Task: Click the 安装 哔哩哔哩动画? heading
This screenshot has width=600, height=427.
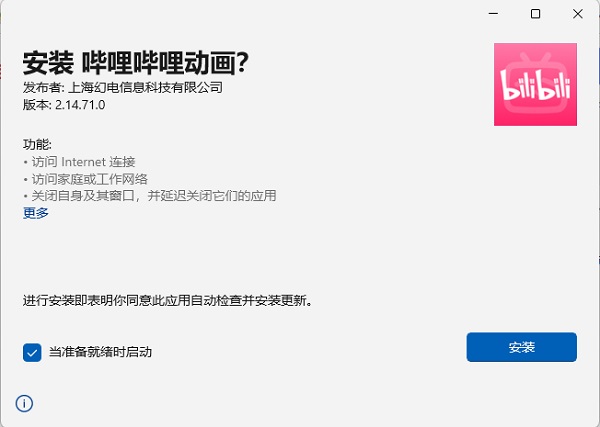Action: (136, 63)
